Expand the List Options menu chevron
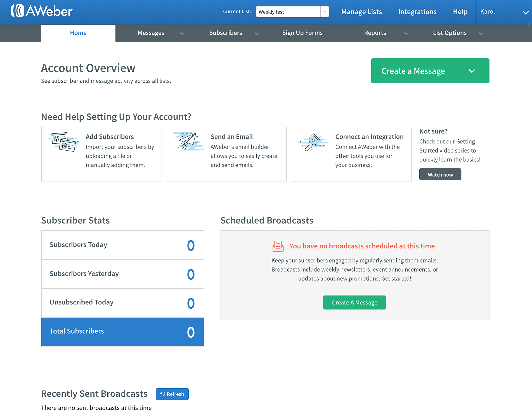The image size is (532, 419). [481, 33]
